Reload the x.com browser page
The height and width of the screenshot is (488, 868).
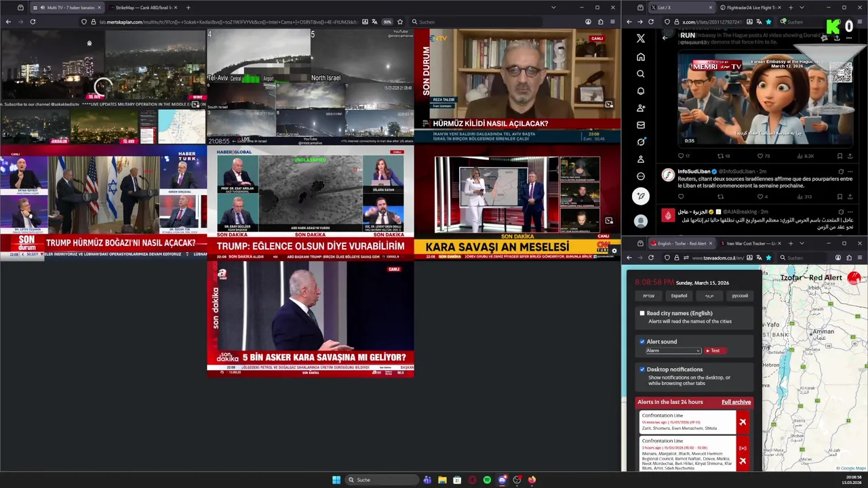651,22
